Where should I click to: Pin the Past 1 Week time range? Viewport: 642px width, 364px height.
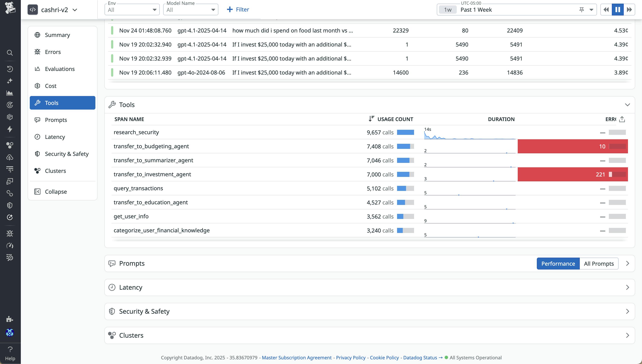point(581,10)
